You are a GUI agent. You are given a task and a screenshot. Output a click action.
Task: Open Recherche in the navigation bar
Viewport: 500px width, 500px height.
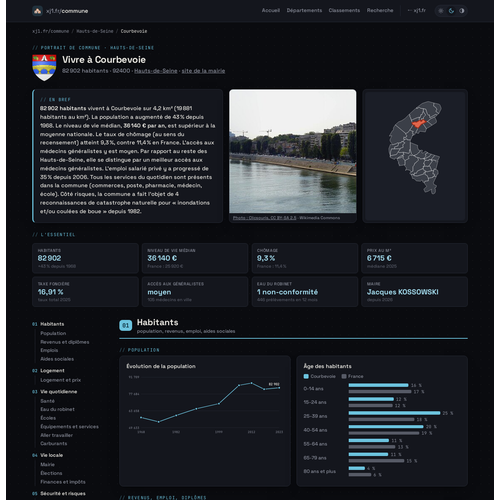pyautogui.click(x=380, y=11)
